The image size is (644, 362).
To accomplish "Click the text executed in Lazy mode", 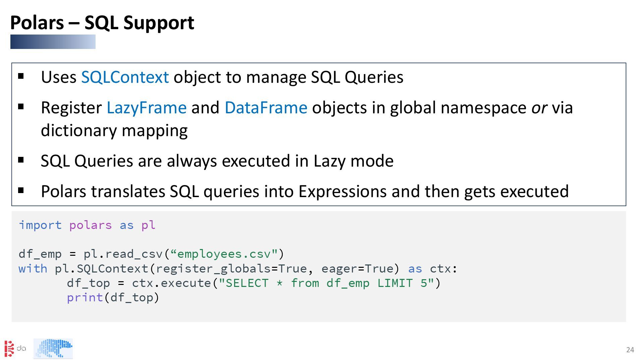I will [307, 161].
